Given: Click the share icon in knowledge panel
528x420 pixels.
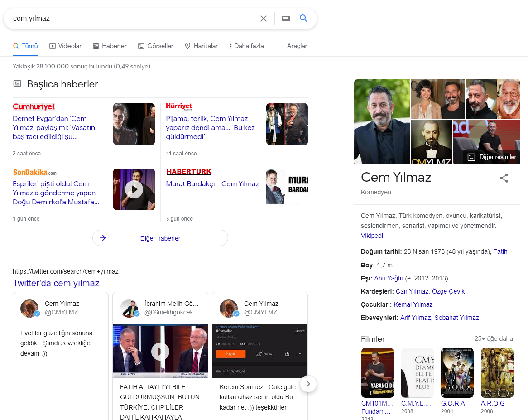Looking at the screenshot, I should (504, 178).
